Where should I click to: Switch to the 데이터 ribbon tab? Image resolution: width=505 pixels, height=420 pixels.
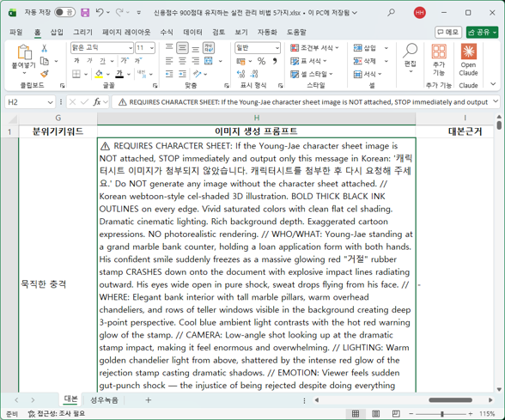click(x=192, y=32)
